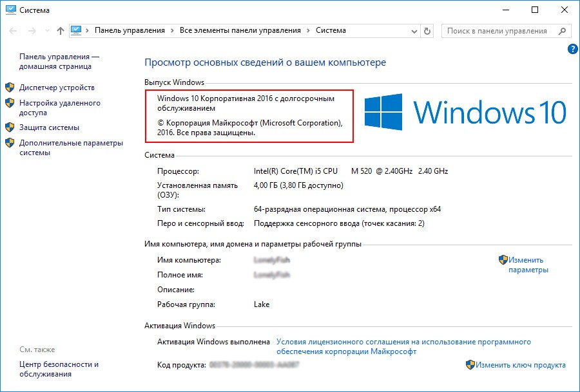Select Все элементы панели управления breadcrumb

(x=240, y=30)
